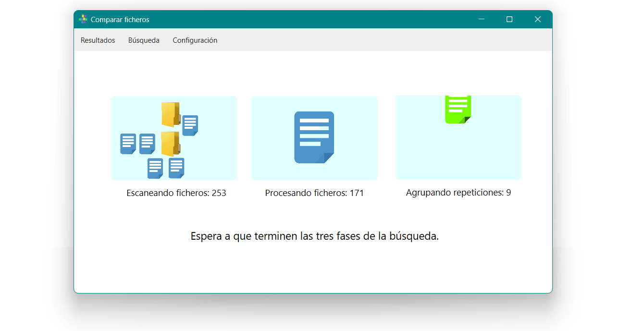Viewport: 644px width, 331px height.
Task: Click the 'Espera a que terminen' message
Action: 314,236
